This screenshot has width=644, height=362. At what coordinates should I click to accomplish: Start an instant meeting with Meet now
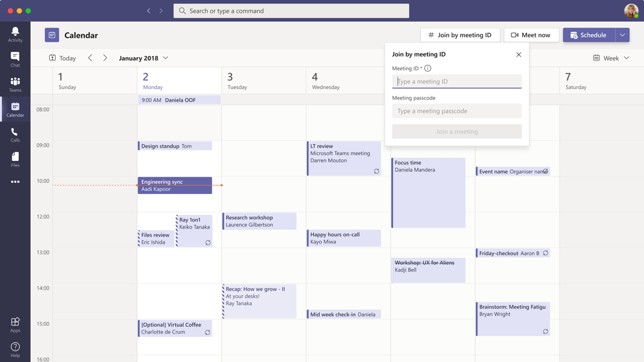(531, 35)
